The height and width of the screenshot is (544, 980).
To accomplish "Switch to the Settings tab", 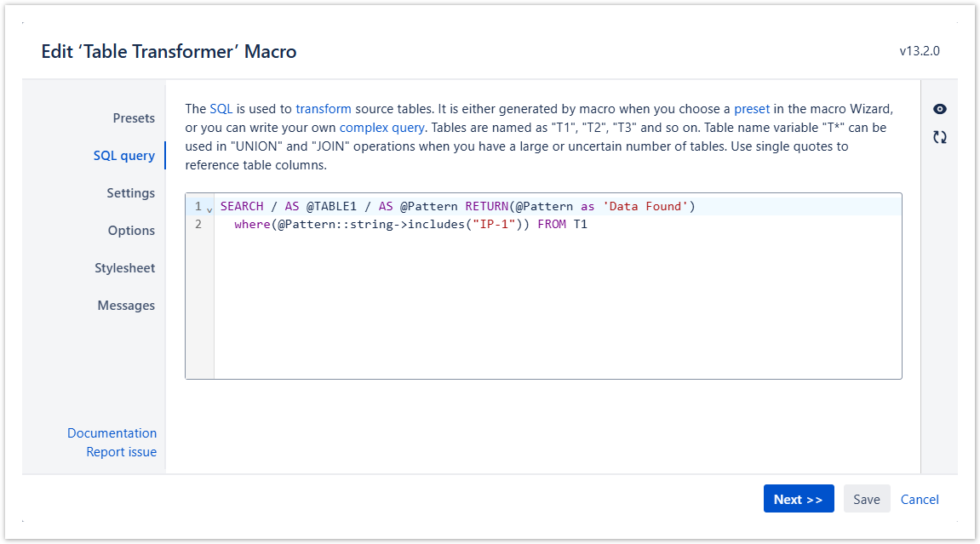I will pyautogui.click(x=130, y=193).
